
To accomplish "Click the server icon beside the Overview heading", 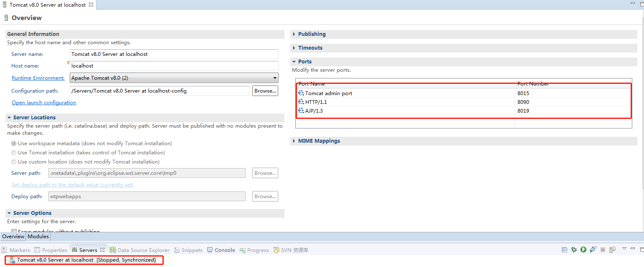I will [6, 18].
